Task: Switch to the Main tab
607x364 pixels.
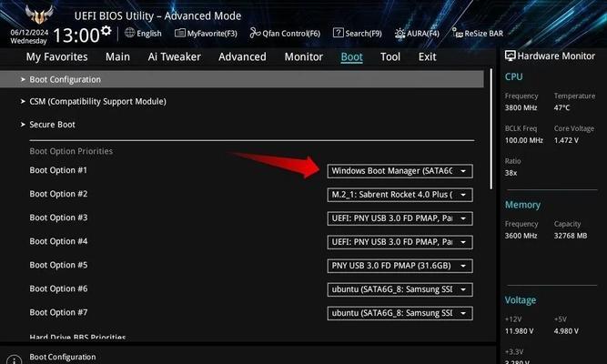Action: 117,57
